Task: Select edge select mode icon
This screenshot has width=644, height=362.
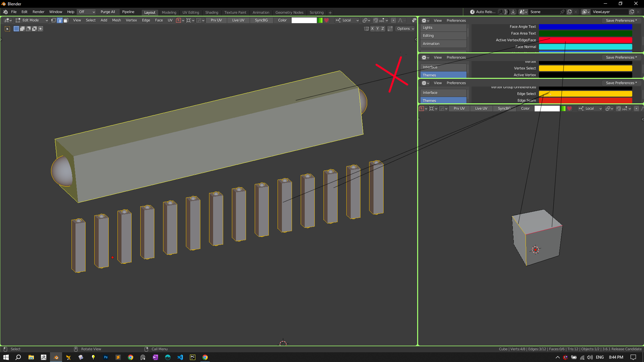Action: coord(60,20)
